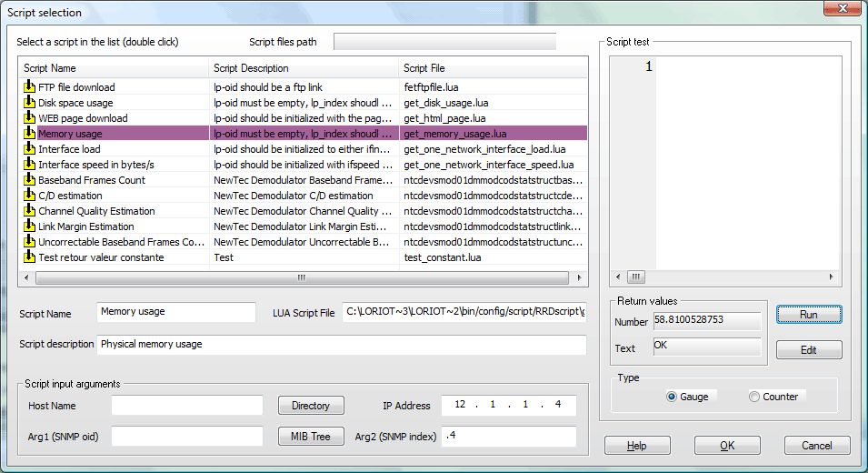Select the 'Channel Quality Estimation' script name
Viewport: 868px width, 473px height.
[96, 211]
